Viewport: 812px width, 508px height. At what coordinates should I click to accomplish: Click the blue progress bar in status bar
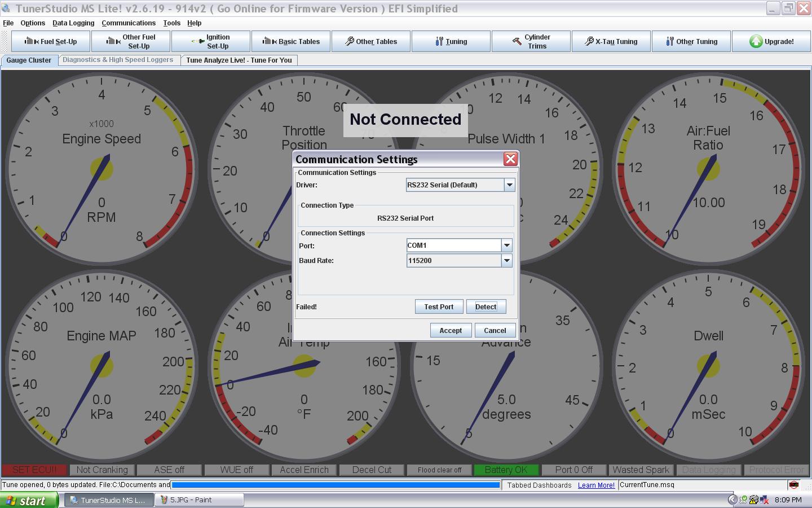point(336,485)
